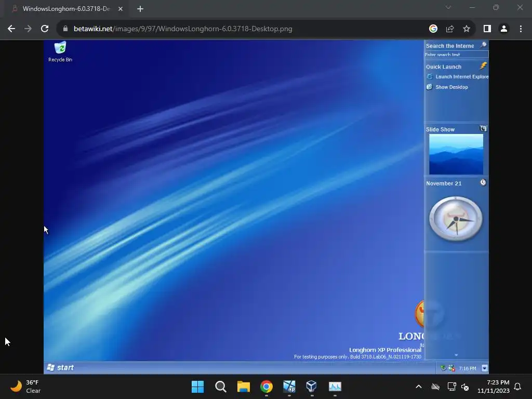Open the Recycle Bin icon

(60, 51)
